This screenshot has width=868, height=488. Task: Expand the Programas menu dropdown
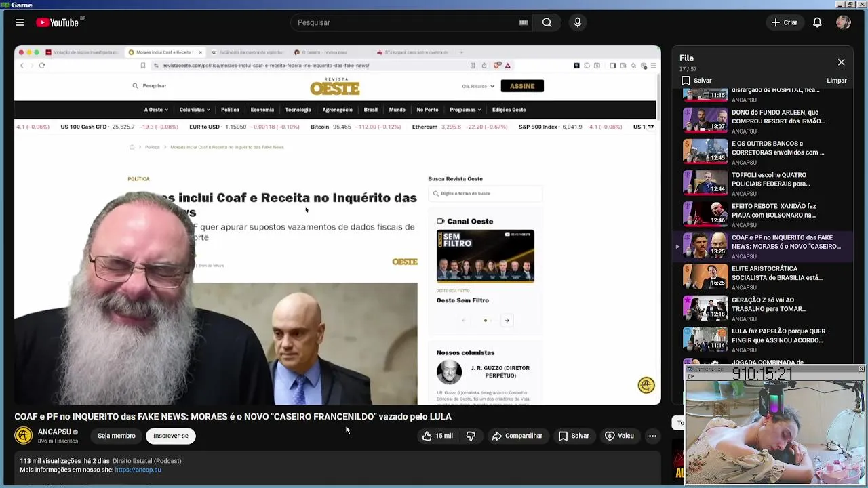tap(465, 110)
